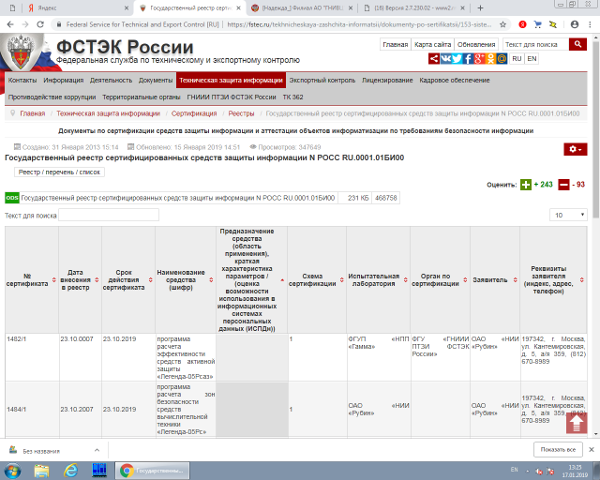Reload the page with the refresh icon
The height and width of the screenshot is (480, 600).
pyautogui.click(x=40, y=24)
